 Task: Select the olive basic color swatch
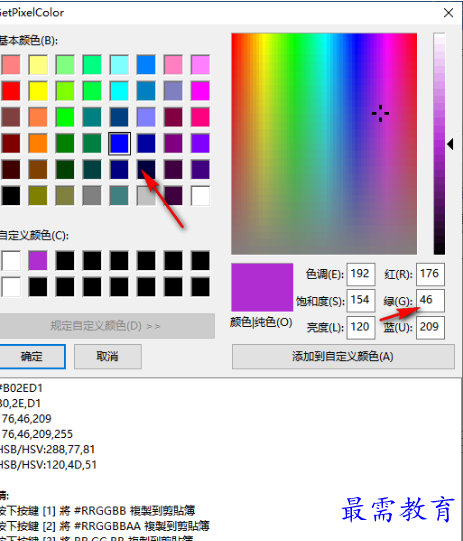click(38, 196)
